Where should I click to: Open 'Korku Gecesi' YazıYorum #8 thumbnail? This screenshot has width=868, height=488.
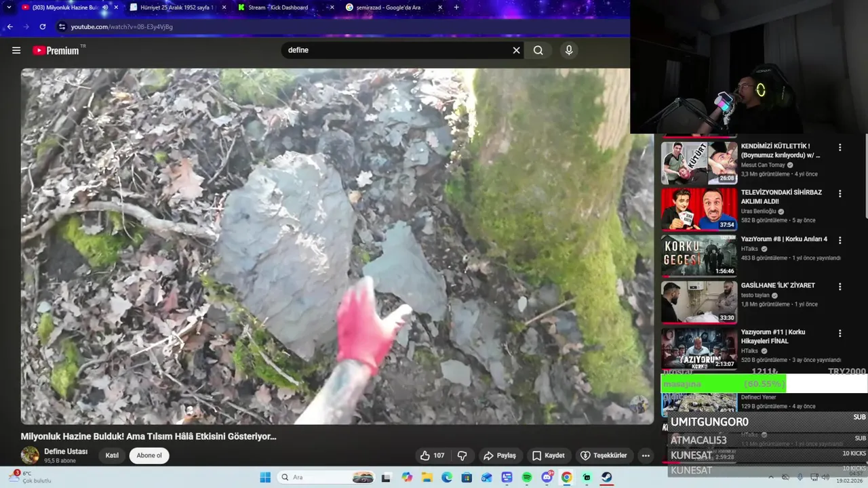(x=699, y=256)
